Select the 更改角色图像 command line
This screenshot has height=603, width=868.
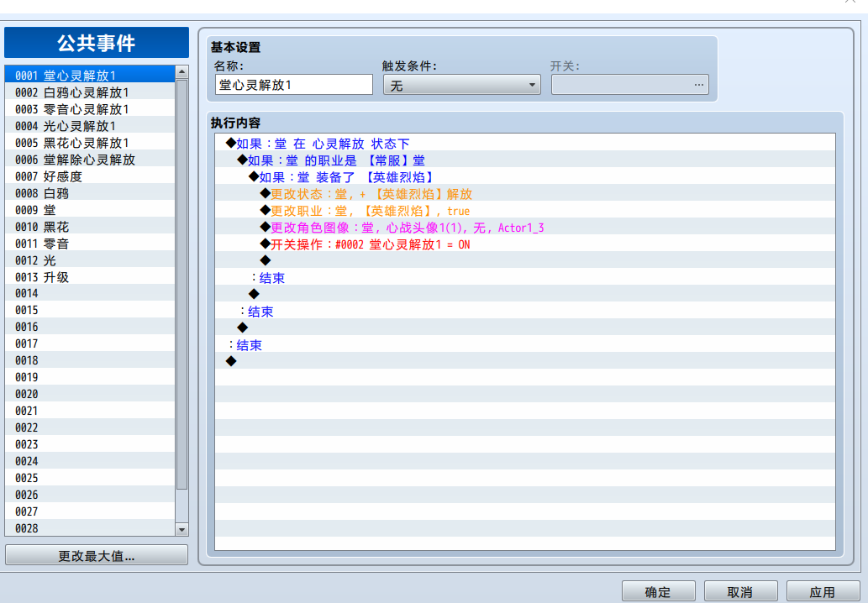[x=525, y=228]
